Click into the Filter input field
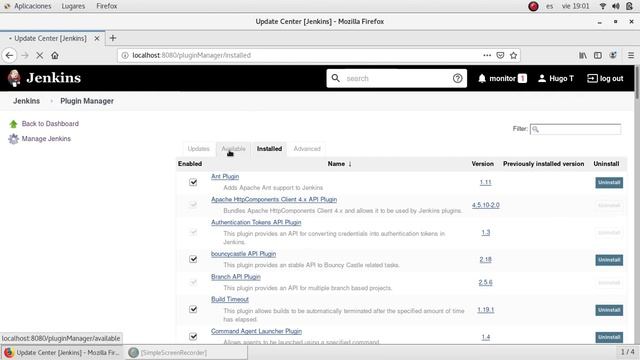640x360 pixels. (576, 129)
